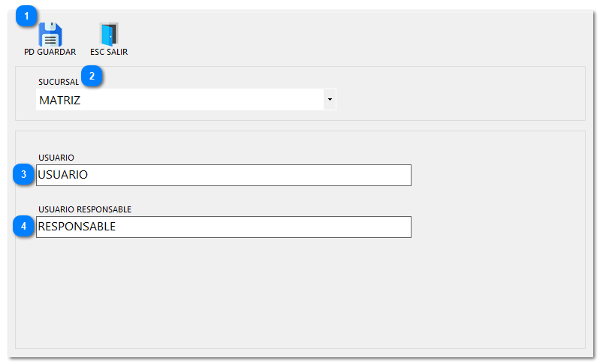Image resolution: width=600 pixels, height=364 pixels.
Task: Click the blank right end of USUARIO field
Action: click(375, 175)
